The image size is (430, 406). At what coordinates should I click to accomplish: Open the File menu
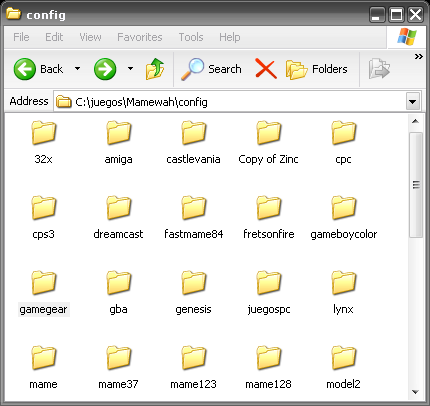tap(21, 37)
